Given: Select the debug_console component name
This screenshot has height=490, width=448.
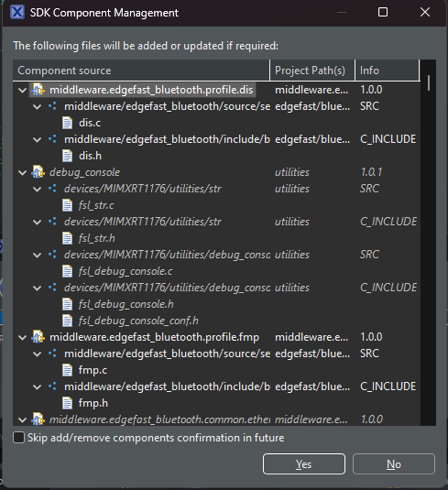Looking at the screenshot, I should 84,172.
